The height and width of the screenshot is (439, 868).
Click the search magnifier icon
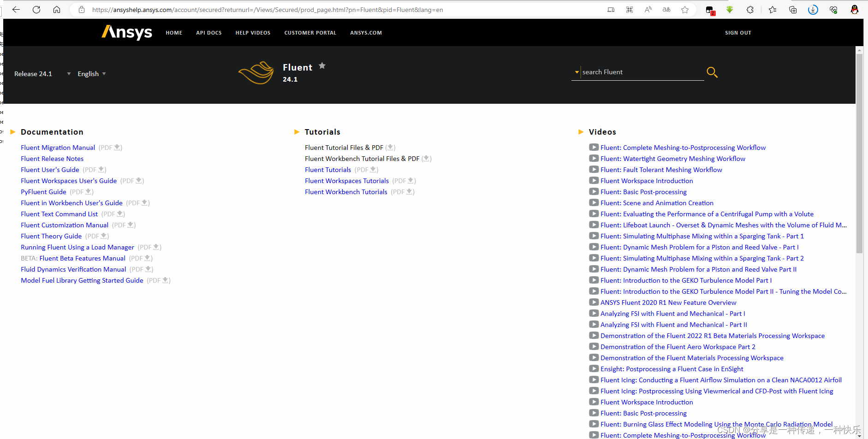712,72
